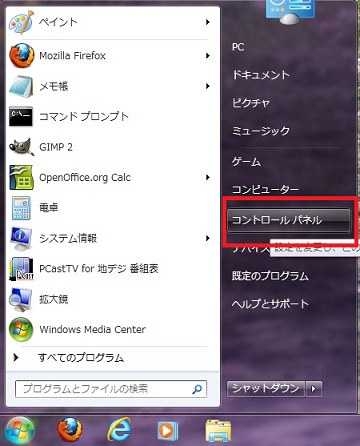
Task: Open the shutdown options arrow beside シャットダウン
Action: 313,389
